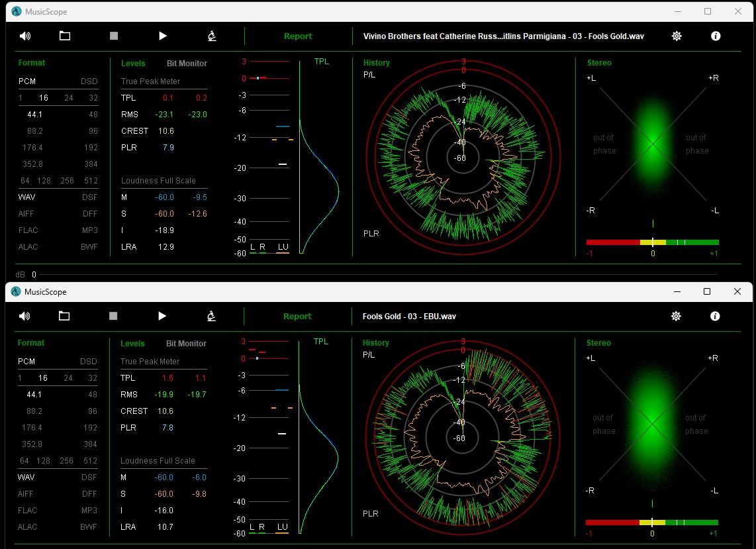This screenshot has width=756, height=549.
Task: Click the microscope icon in the bottom window
Action: [x=211, y=316]
